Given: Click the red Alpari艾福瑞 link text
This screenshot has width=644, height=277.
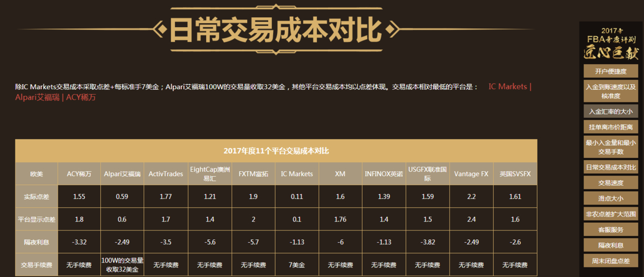Looking at the screenshot, I should tap(37, 98).
